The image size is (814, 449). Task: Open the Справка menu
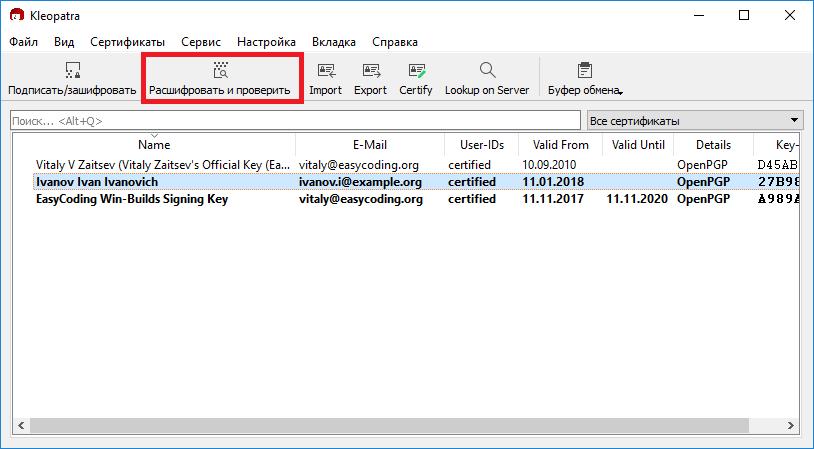[394, 42]
